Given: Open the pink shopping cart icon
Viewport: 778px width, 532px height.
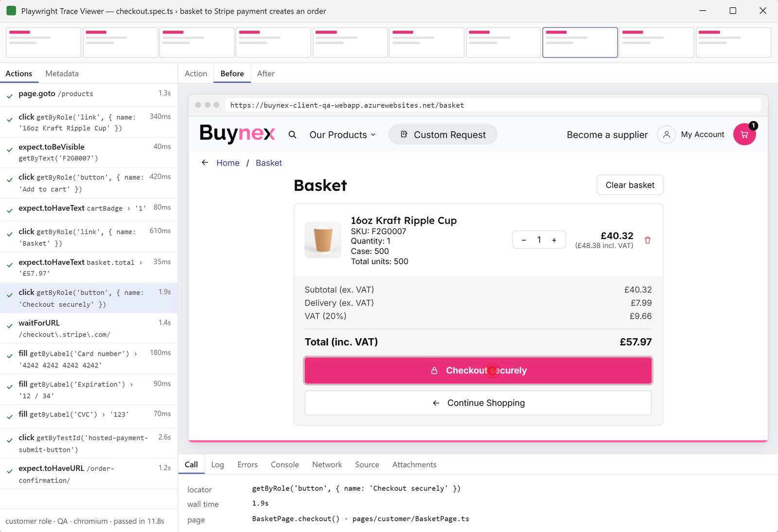Looking at the screenshot, I should click(x=744, y=134).
